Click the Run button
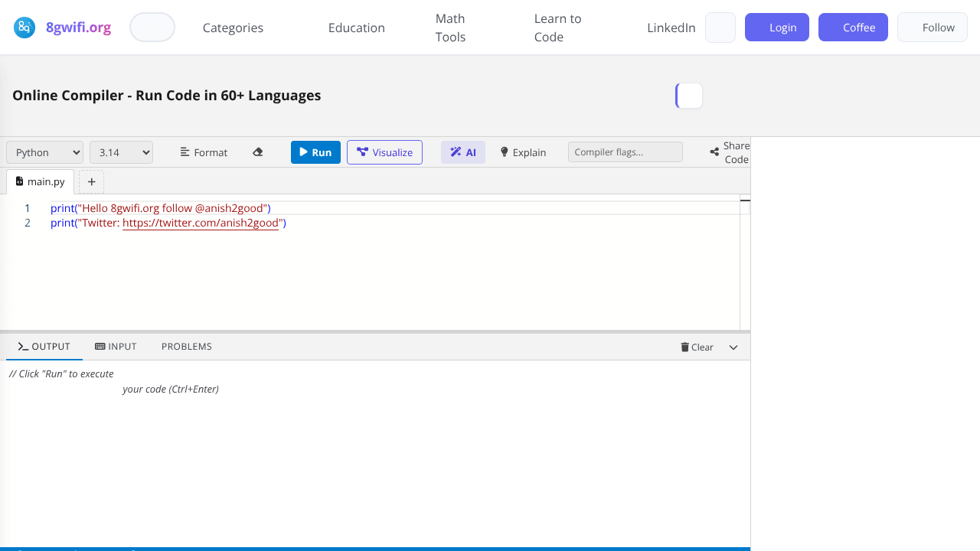Viewport: 980px width, 551px height. (315, 152)
